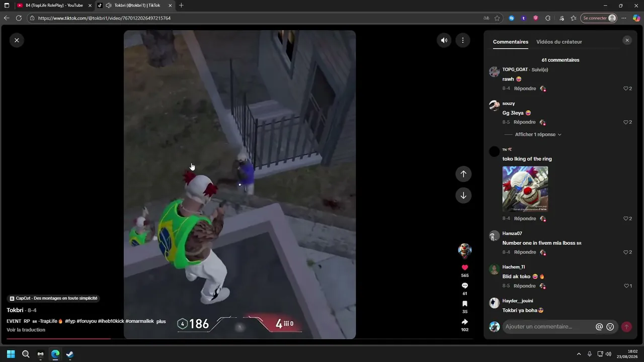Open a new browser tab

[181, 6]
